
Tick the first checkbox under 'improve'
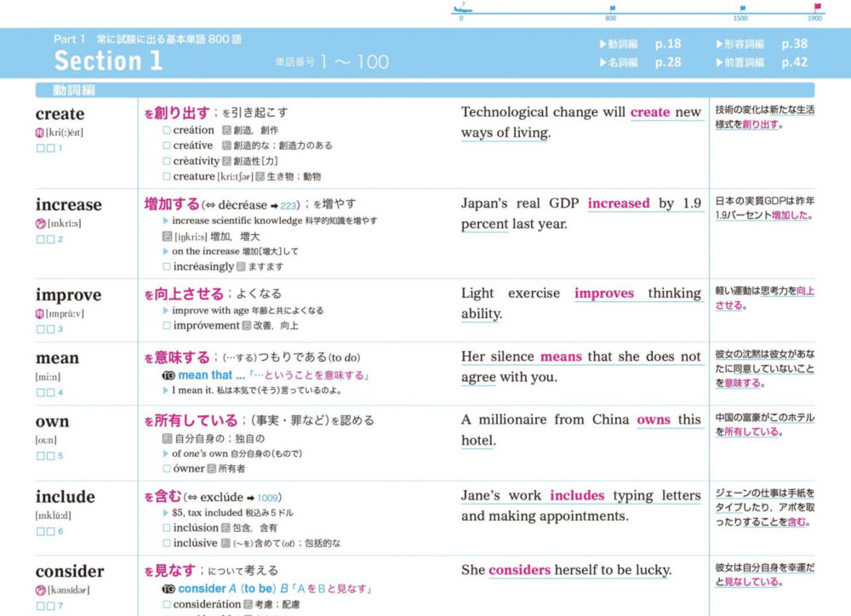(x=40, y=329)
